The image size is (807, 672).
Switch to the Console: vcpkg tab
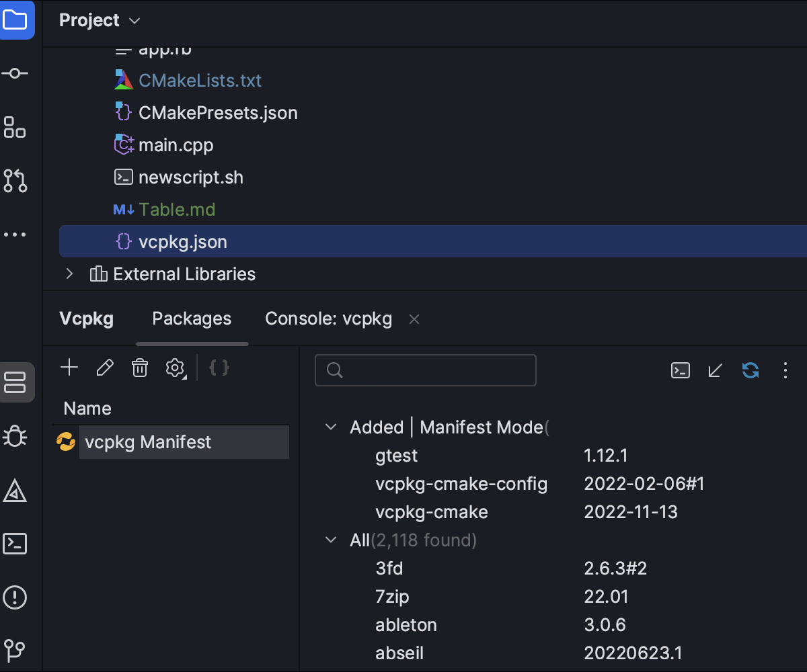(x=328, y=319)
